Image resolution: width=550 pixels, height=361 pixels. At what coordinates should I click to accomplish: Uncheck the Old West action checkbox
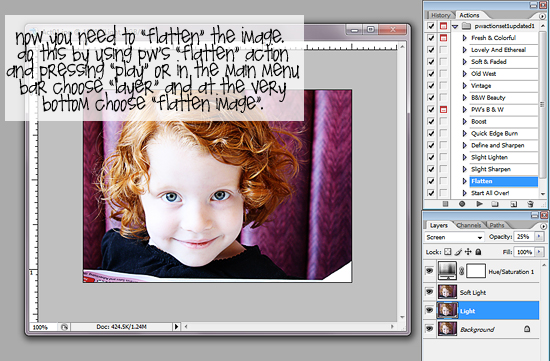pyautogui.click(x=431, y=74)
